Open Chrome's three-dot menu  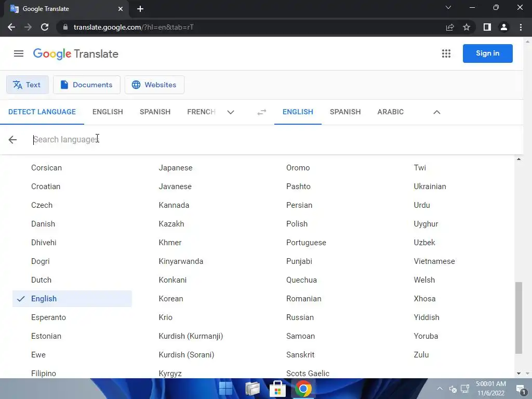pos(521,27)
